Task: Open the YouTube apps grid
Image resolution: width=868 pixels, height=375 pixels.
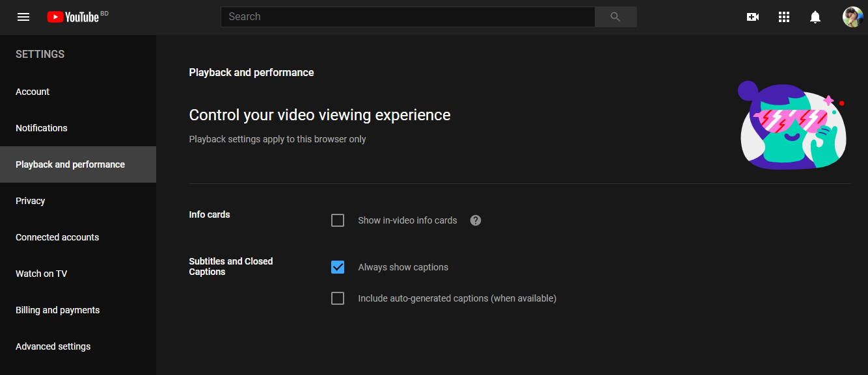Action: coord(784,17)
